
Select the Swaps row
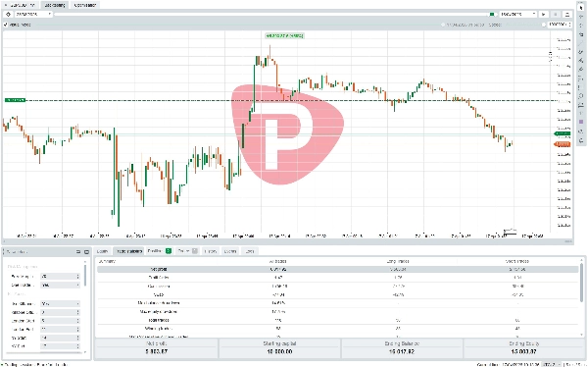pos(337,295)
